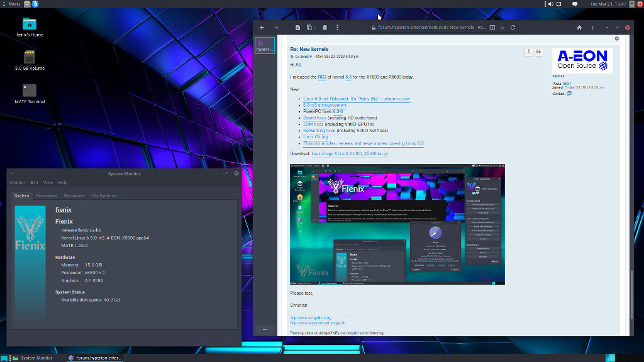Viewport: 644px width, 362px height.
Task: Click the trash icon in browser toolbar
Action: pyautogui.click(x=325, y=28)
